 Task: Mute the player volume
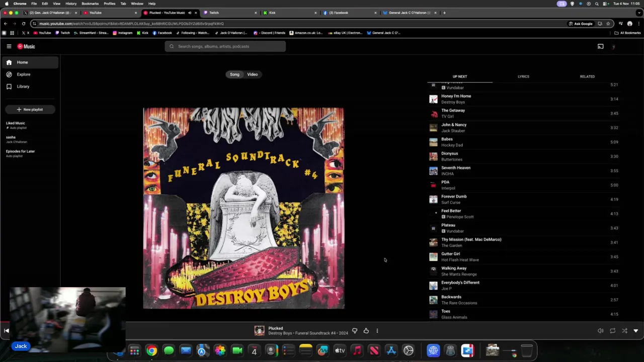click(600, 331)
